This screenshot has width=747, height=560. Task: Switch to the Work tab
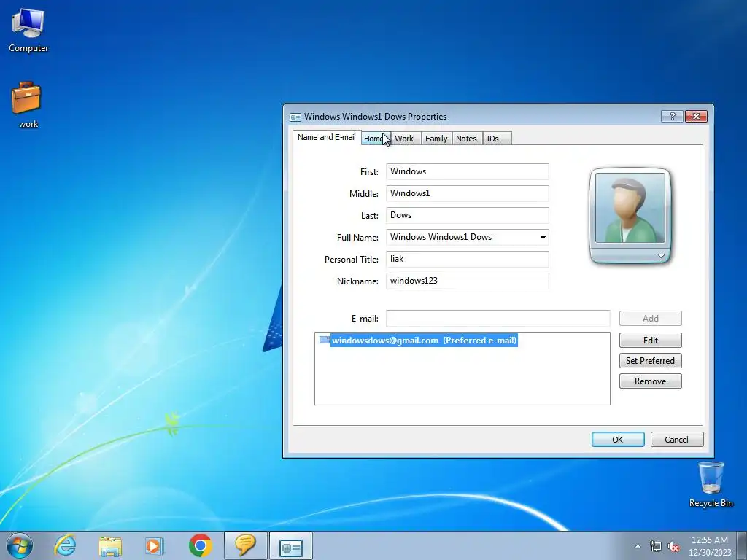click(x=404, y=139)
